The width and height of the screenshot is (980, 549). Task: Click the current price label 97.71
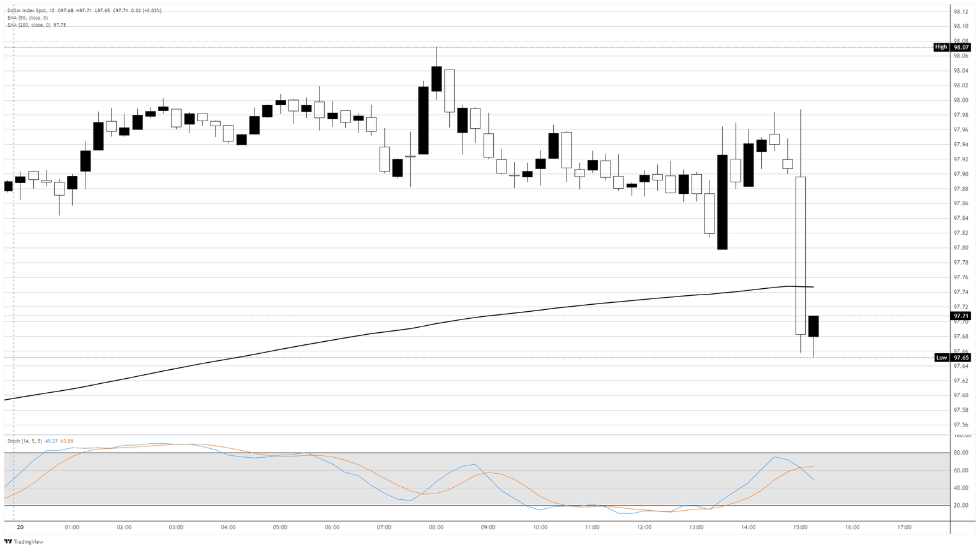point(961,316)
